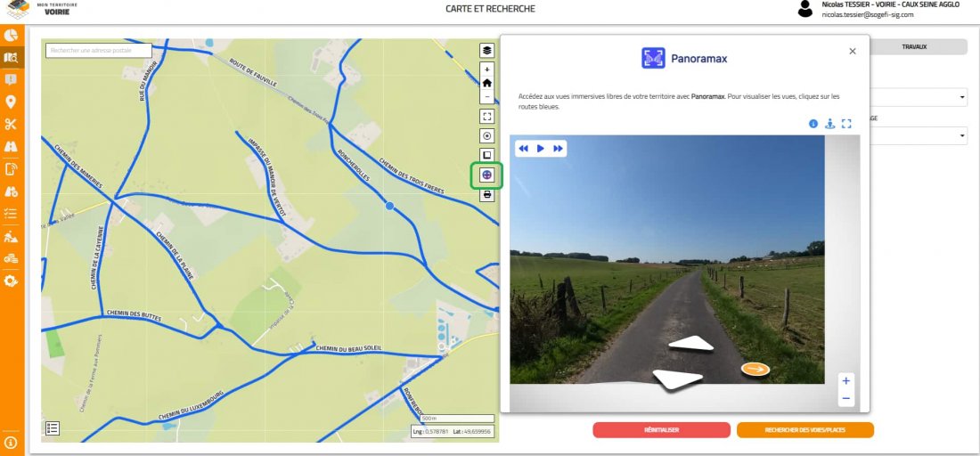Click the geolocate target button on map
The height and width of the screenshot is (456, 980).
point(486,136)
